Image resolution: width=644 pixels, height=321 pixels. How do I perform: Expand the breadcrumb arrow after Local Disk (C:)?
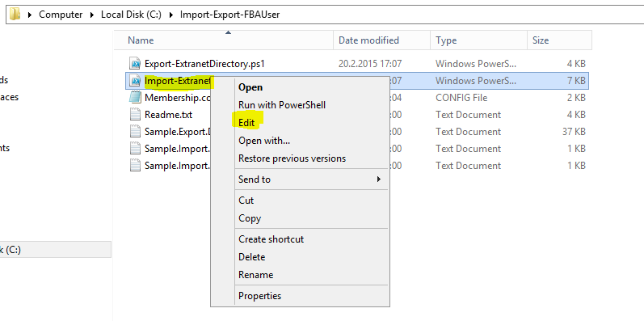click(170, 15)
